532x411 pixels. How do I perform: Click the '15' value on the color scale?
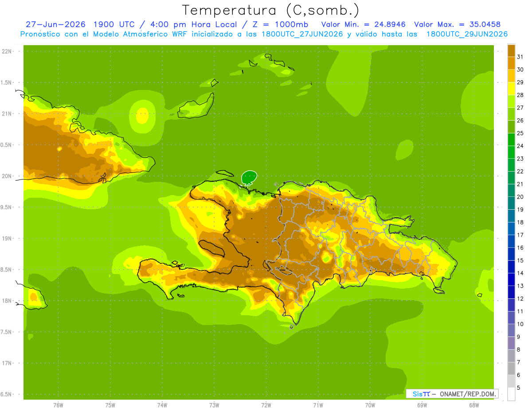pos(520,260)
